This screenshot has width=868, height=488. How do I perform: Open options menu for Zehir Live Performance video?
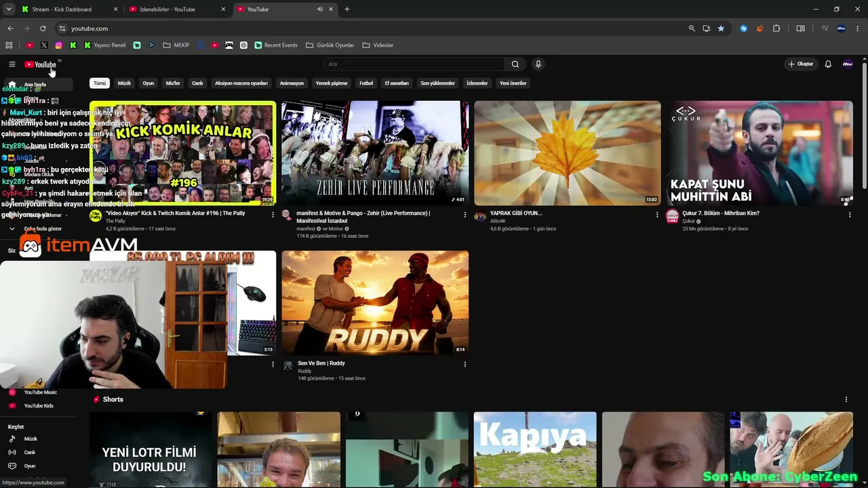pyautogui.click(x=465, y=215)
